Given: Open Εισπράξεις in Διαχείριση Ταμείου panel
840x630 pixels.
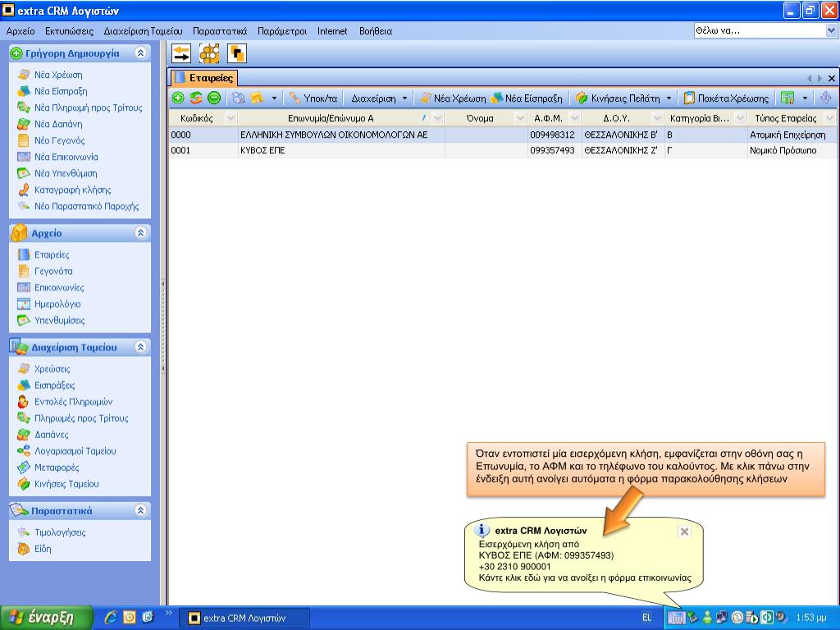Looking at the screenshot, I should tap(55, 386).
